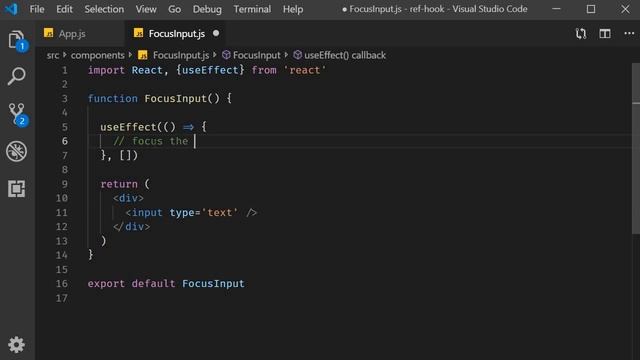Screen dimensions: 640x360
Task: Click the FocusInput symbol icon in breadcrumb
Action: (226, 55)
